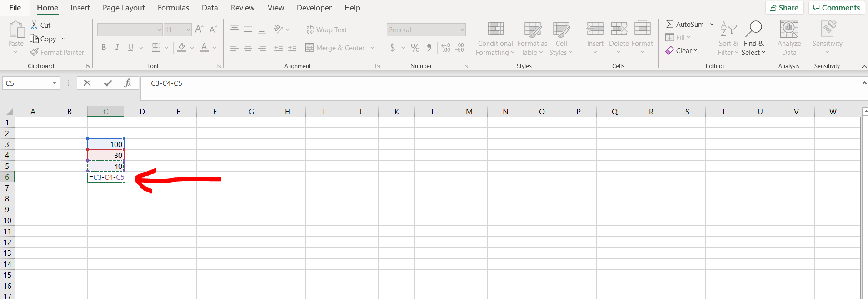Click the Comments button
The image size is (868, 299).
[836, 8]
